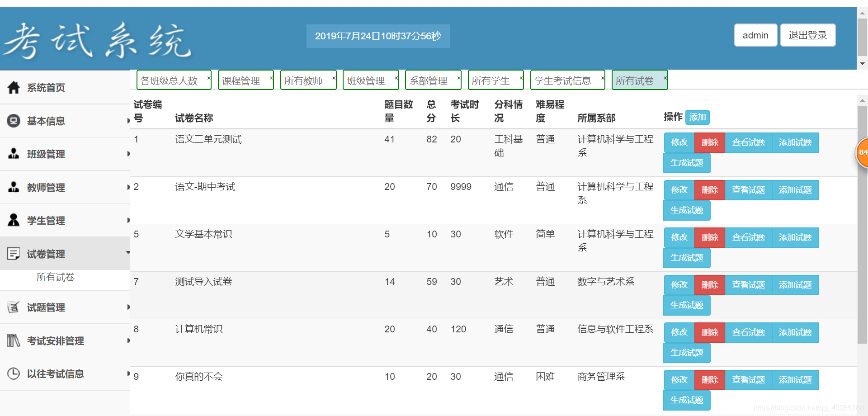The width and height of the screenshot is (868, 416).
Task: Click 修改 for 测试导入试卷
Action: tap(679, 285)
